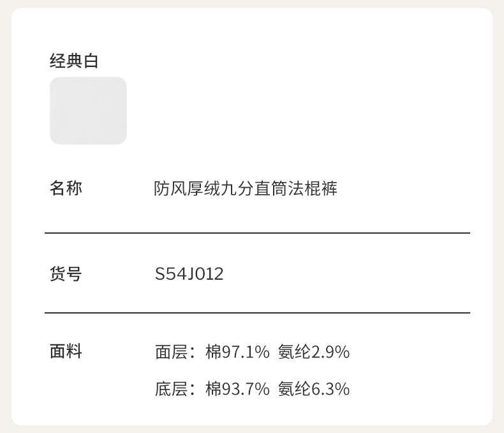Click the 名称 field label

point(66,188)
